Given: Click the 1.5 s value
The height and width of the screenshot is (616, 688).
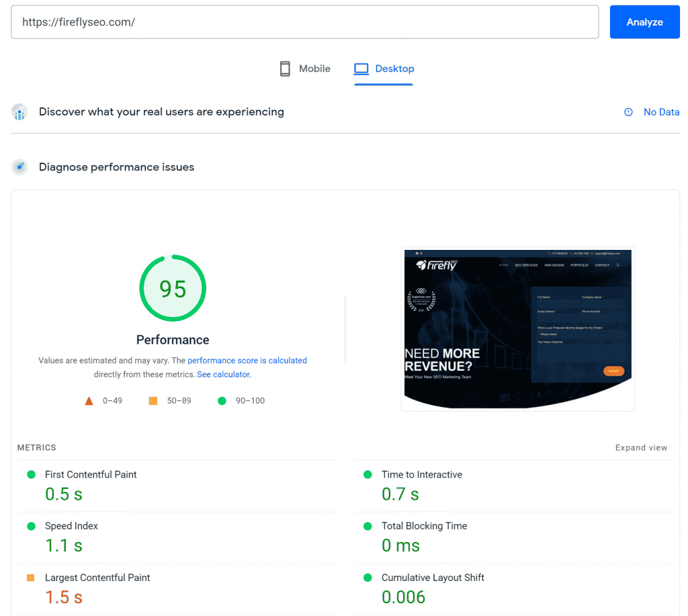Looking at the screenshot, I should [64, 597].
